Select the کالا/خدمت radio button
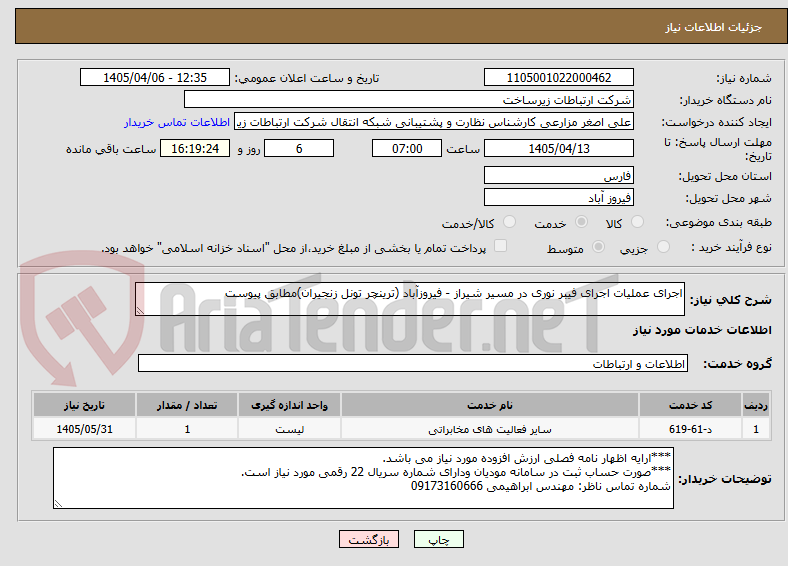 coord(510,222)
